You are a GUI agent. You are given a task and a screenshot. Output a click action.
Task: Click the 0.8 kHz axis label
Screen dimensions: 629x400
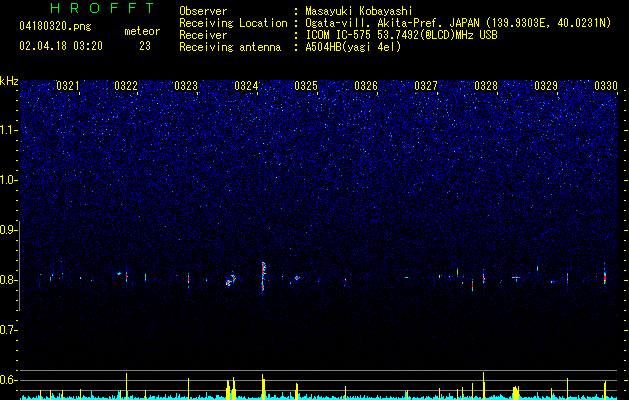[9, 280]
